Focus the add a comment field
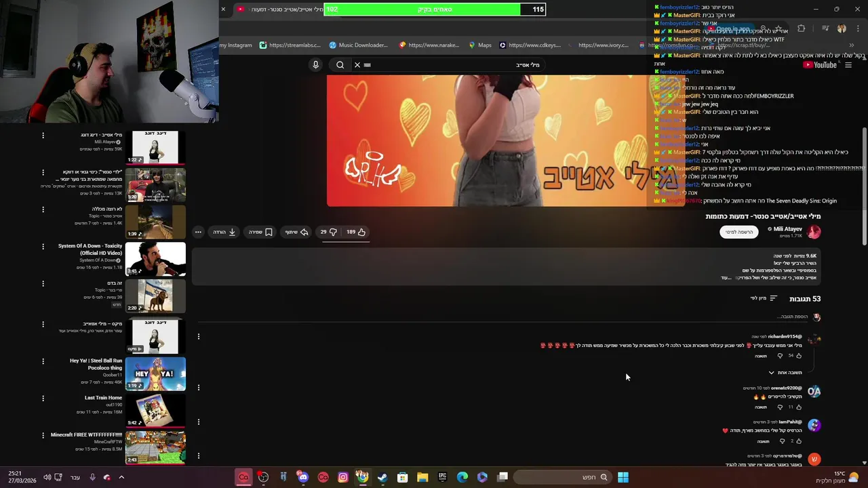Screen dimensions: 868x488 502,317
